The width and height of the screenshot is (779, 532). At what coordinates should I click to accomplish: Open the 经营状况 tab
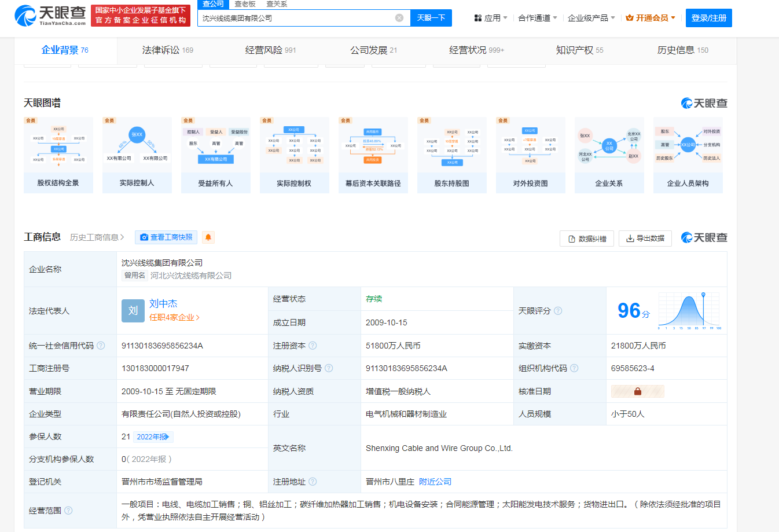coord(476,50)
